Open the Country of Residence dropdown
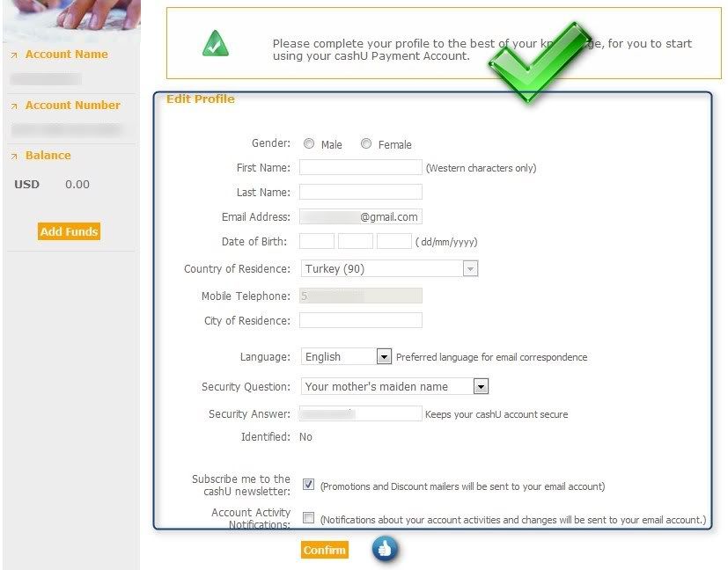This screenshot has width=728, height=570. click(x=390, y=268)
